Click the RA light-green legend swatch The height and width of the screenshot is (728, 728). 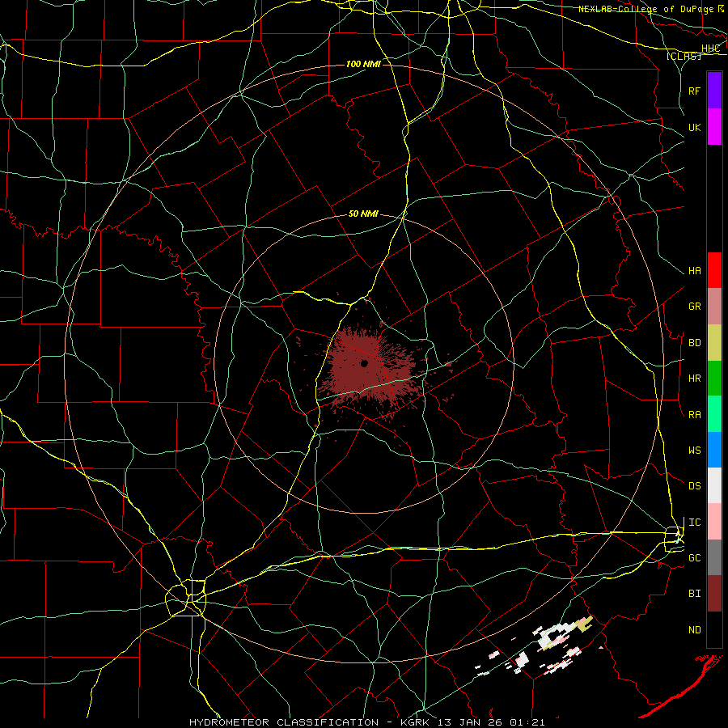click(714, 414)
